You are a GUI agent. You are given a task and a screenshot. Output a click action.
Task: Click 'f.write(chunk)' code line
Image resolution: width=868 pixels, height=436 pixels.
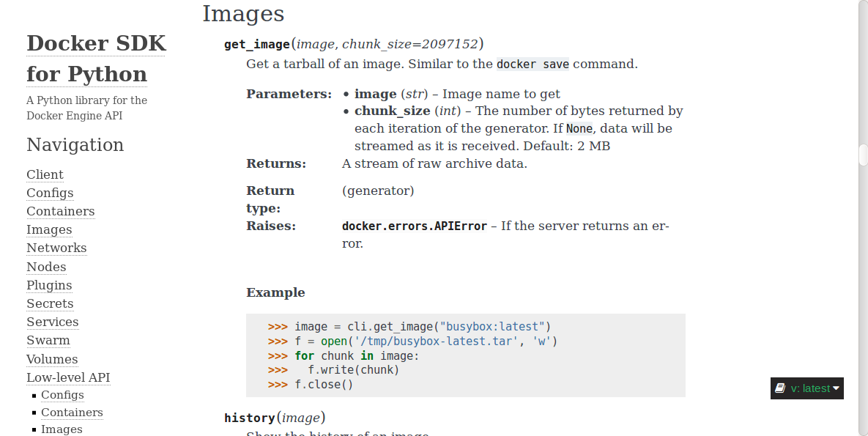[x=353, y=370]
